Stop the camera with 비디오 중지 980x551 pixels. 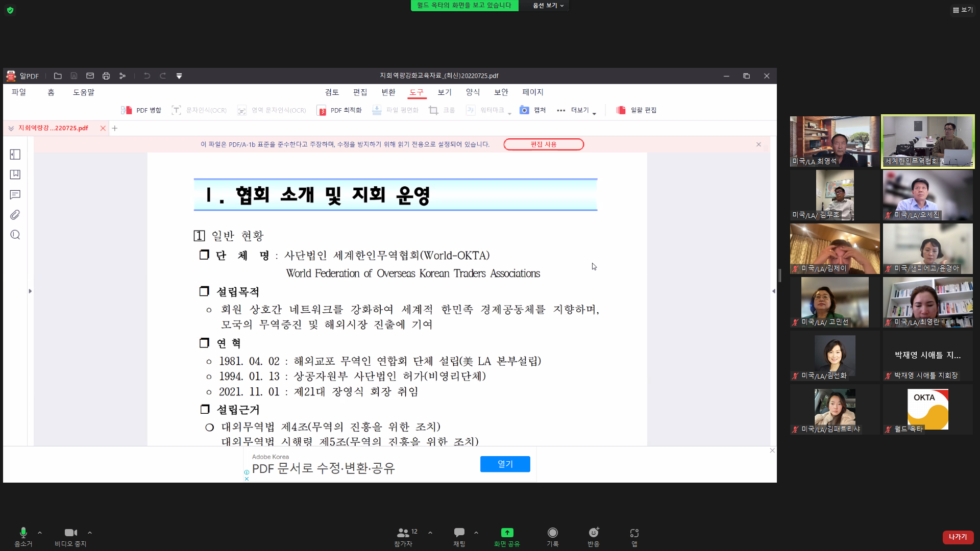(70, 536)
